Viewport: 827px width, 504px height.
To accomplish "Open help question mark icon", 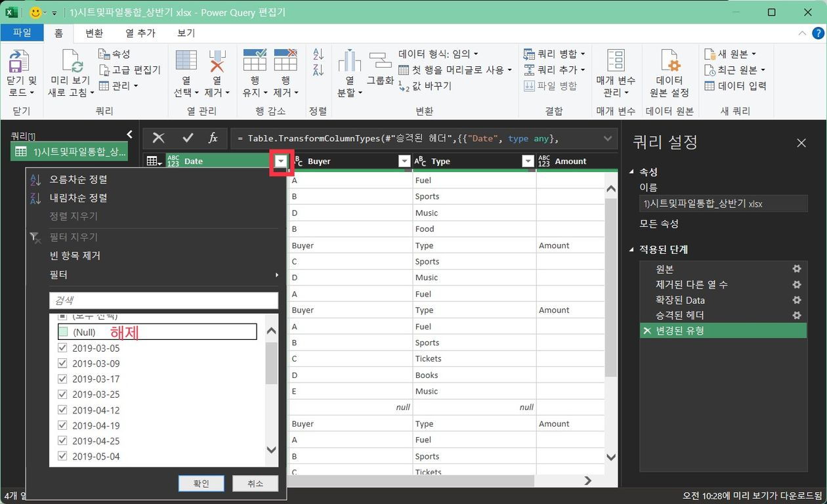I will (x=818, y=33).
